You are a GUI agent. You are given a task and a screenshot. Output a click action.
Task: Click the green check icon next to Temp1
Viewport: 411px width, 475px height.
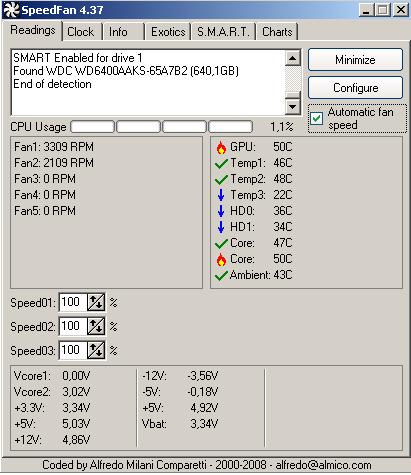pos(221,163)
